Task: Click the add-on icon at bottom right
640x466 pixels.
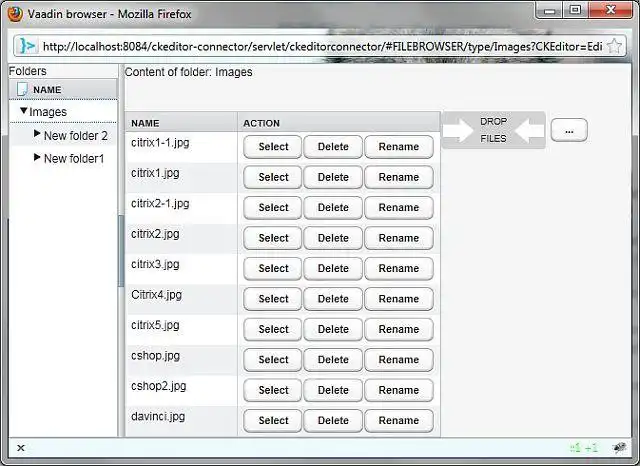Action: pyautogui.click(x=620, y=448)
